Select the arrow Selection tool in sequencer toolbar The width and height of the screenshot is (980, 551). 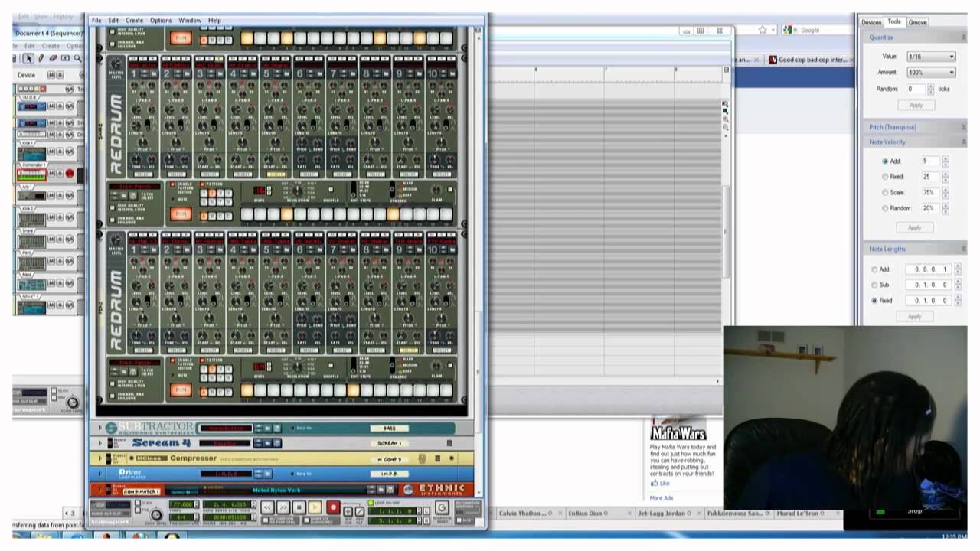[28, 58]
